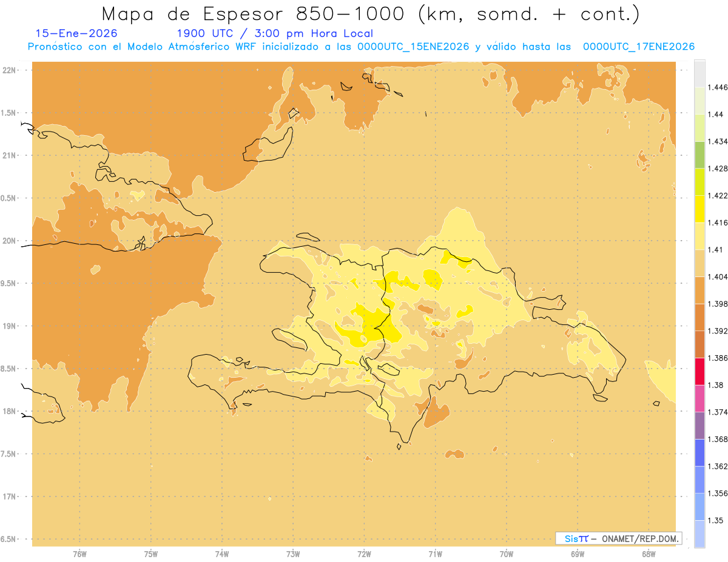Image resolution: width=728 pixels, height=562 pixels.
Task: Click the legend value '1.422'
Action: [718, 195]
